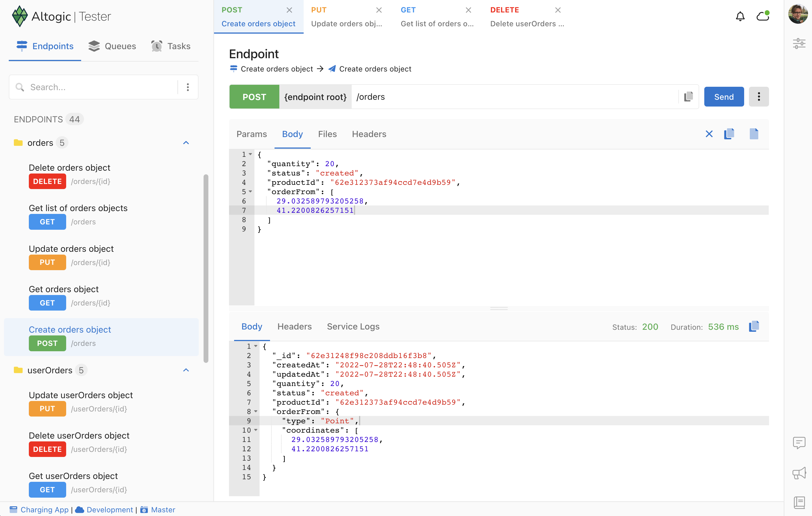Fold the orderFrom array on line 5
This screenshot has height=516, width=812.
pos(250,191)
